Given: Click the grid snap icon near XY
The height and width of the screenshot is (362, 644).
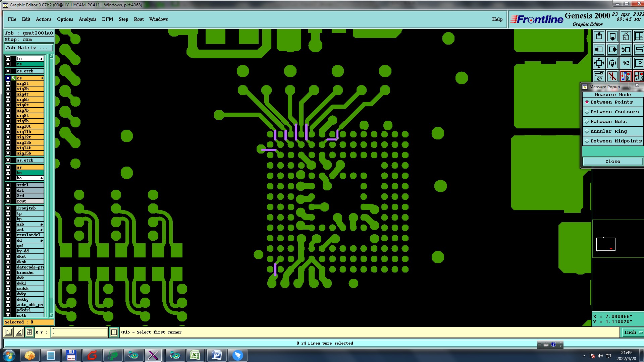Looking at the screenshot, I should point(30,332).
